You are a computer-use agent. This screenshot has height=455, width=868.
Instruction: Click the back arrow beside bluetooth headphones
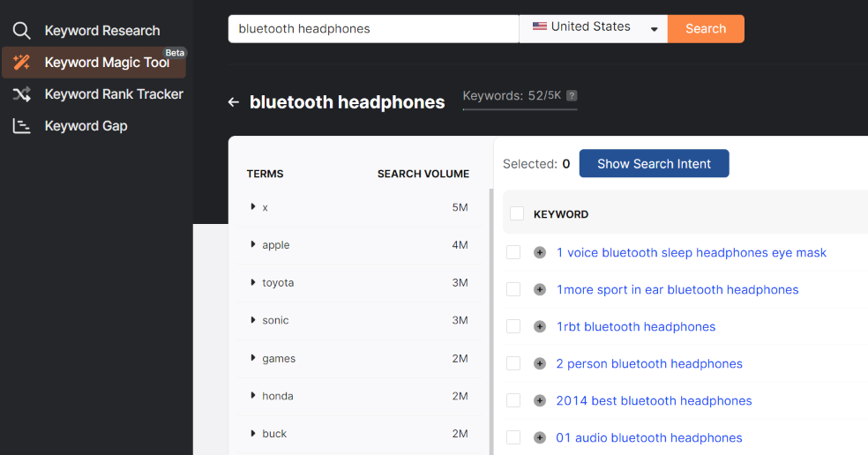point(234,102)
